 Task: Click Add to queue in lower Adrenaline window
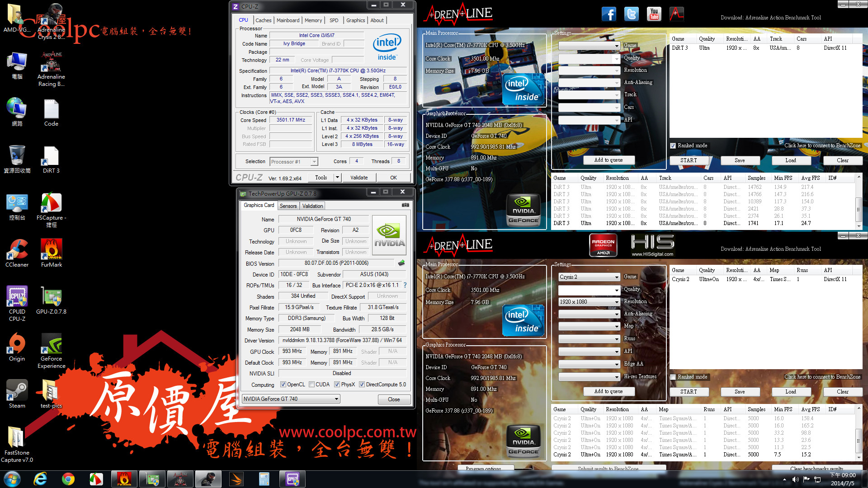pos(609,391)
